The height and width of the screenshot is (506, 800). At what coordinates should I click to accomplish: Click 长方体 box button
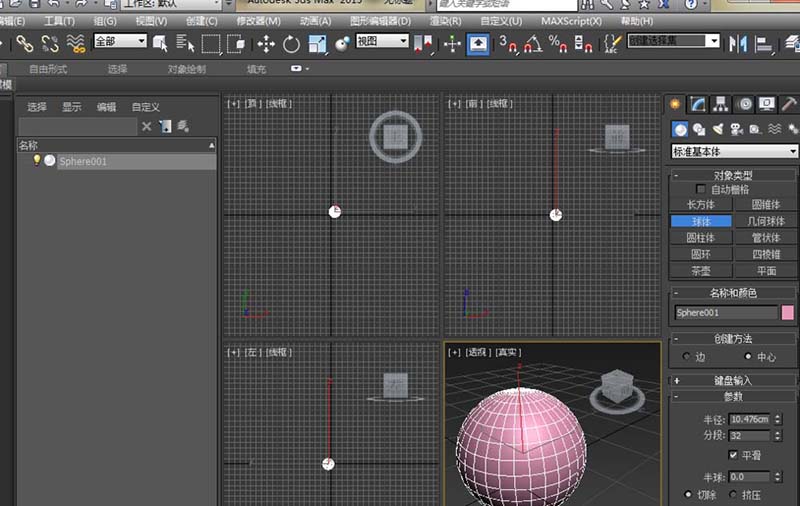tap(701, 205)
